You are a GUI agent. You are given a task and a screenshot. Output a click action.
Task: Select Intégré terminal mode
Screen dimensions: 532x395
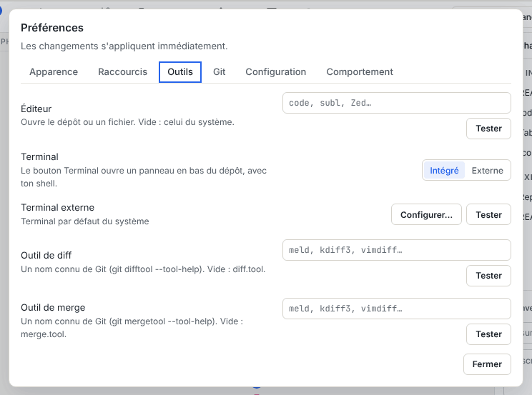(444, 170)
